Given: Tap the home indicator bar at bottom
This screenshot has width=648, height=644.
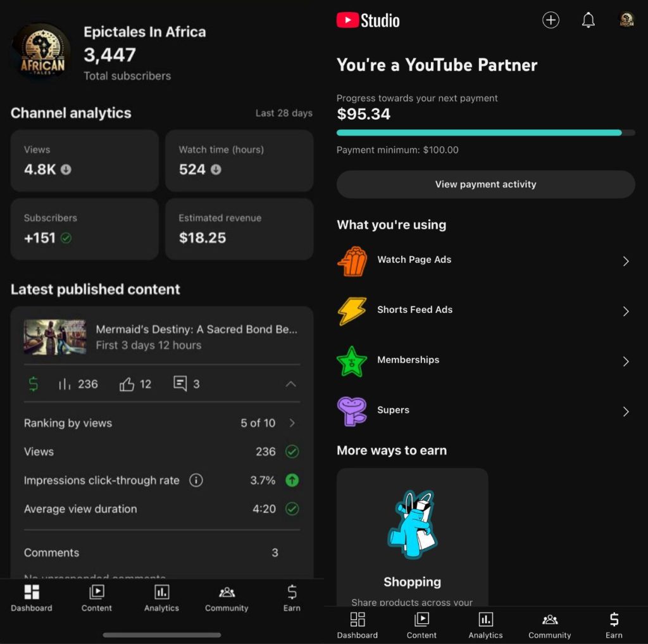Looking at the screenshot, I should (161, 635).
